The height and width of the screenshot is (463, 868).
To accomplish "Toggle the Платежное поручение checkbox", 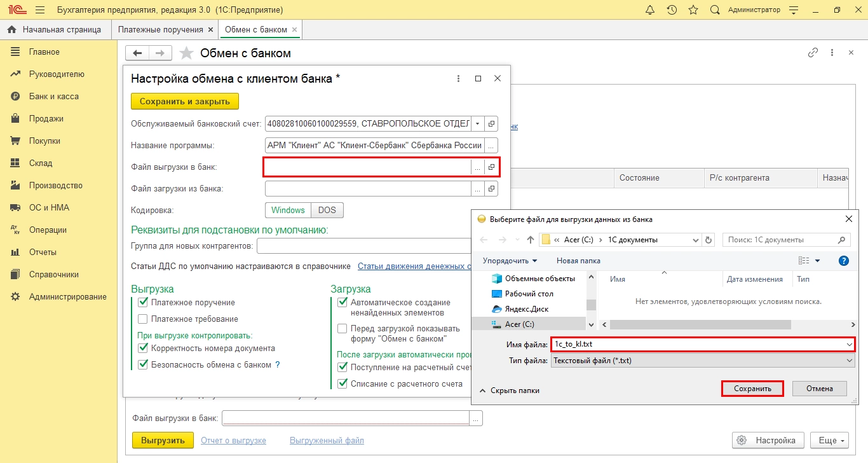I will [143, 303].
